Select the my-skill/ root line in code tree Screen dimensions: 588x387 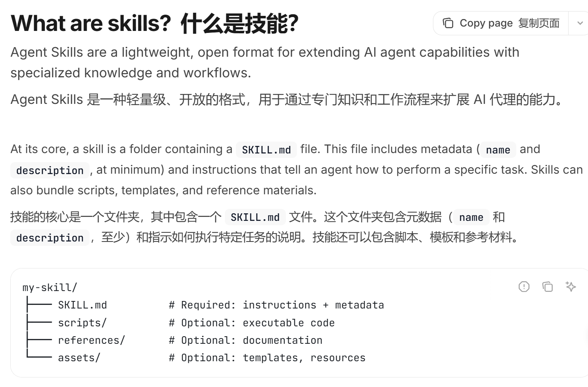pyautogui.click(x=50, y=287)
